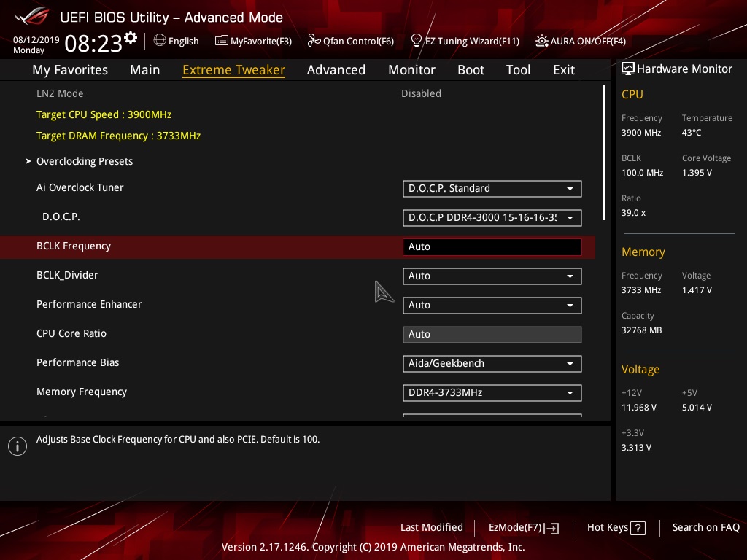747x560 pixels.
Task: Expand the Overclocking Presets submenu
Action: click(x=85, y=161)
